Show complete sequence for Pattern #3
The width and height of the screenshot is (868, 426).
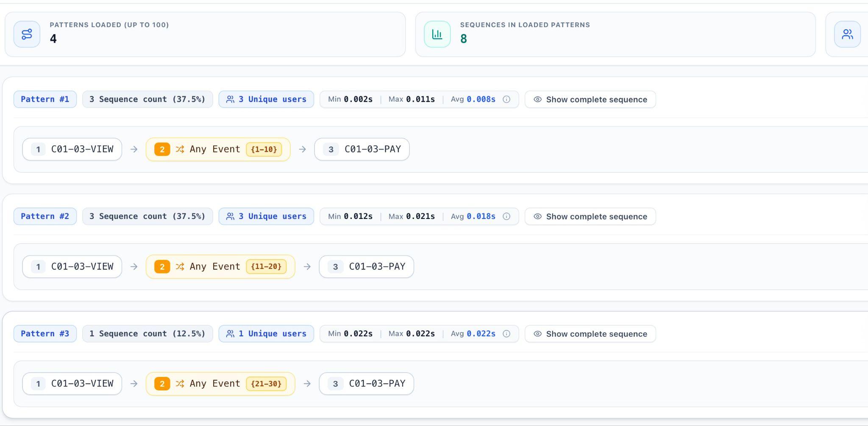pos(590,334)
